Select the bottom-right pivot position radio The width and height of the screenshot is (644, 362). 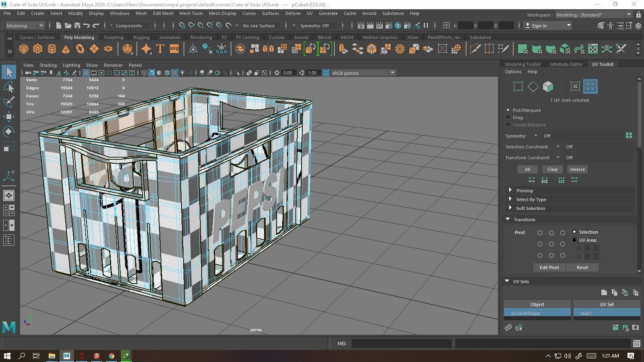563,255
